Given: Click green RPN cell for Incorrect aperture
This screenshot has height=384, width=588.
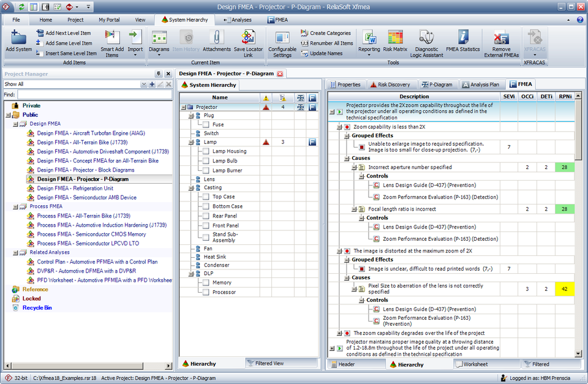Looking at the screenshot, I should [x=564, y=167].
